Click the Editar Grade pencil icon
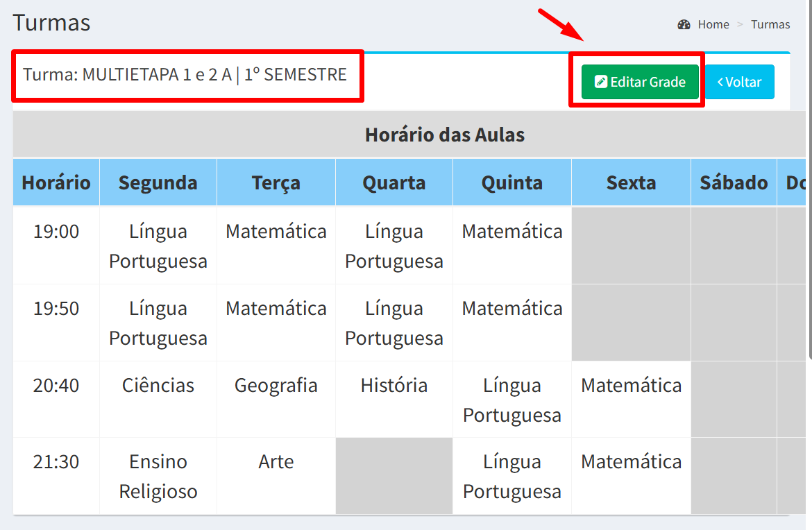The height and width of the screenshot is (530, 812). pos(601,82)
